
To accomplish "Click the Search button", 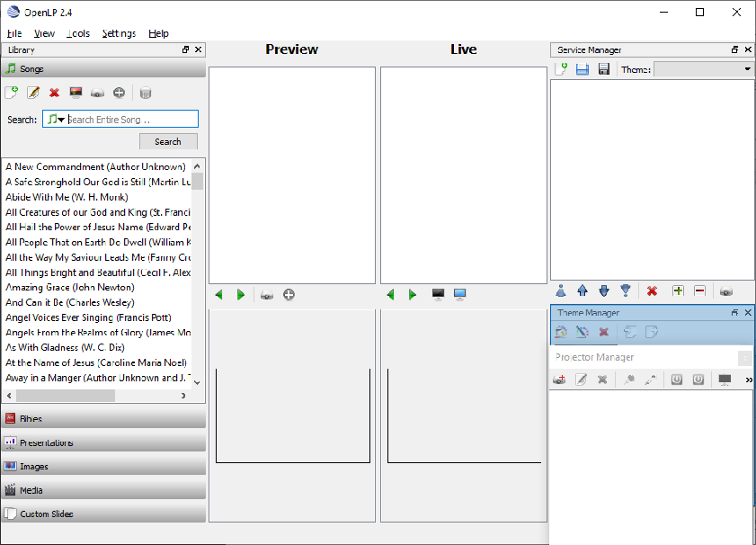I will tap(168, 141).
